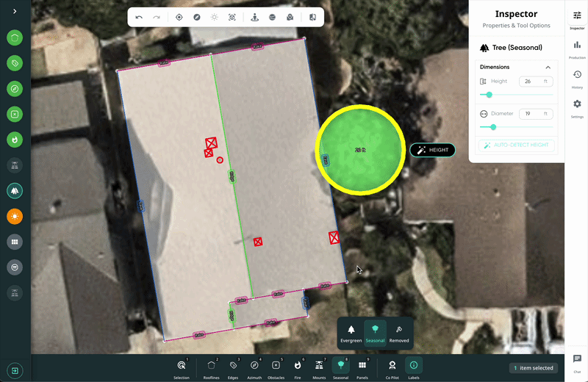Open the Production tab

(x=577, y=48)
